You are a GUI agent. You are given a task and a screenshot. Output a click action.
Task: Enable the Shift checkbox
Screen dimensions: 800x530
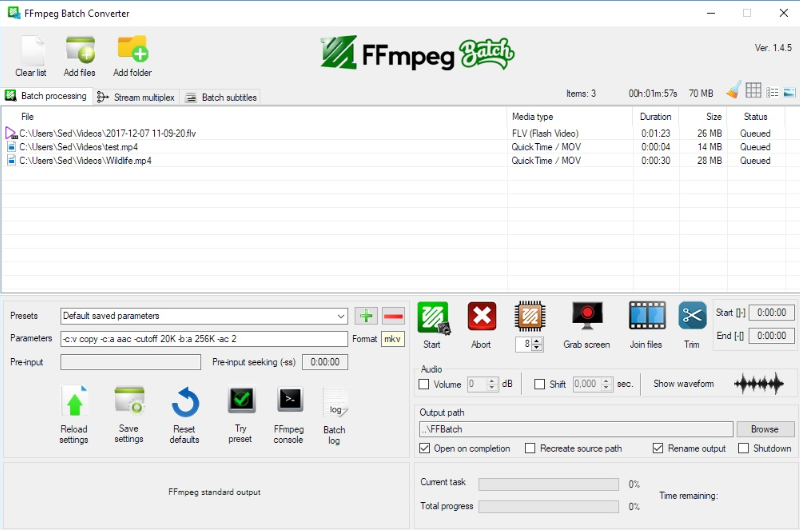click(539, 384)
